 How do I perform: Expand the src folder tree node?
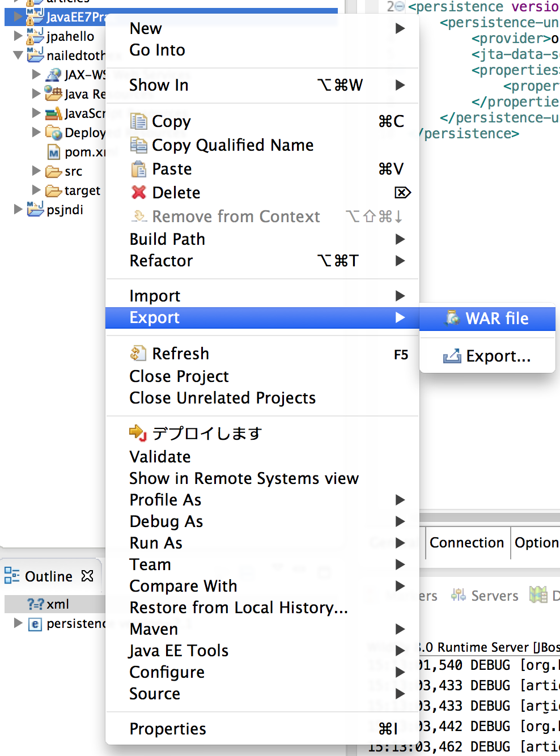(36, 171)
